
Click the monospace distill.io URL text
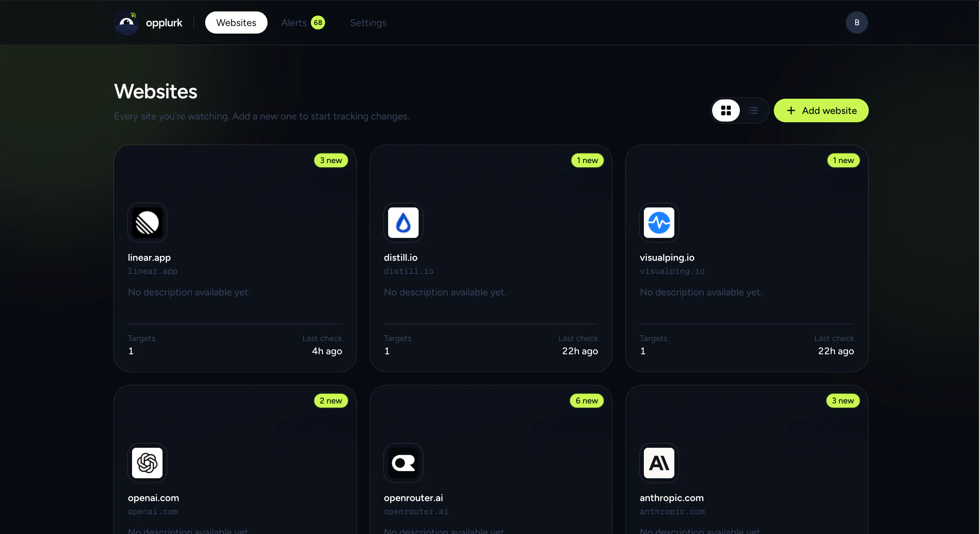pyautogui.click(x=409, y=271)
